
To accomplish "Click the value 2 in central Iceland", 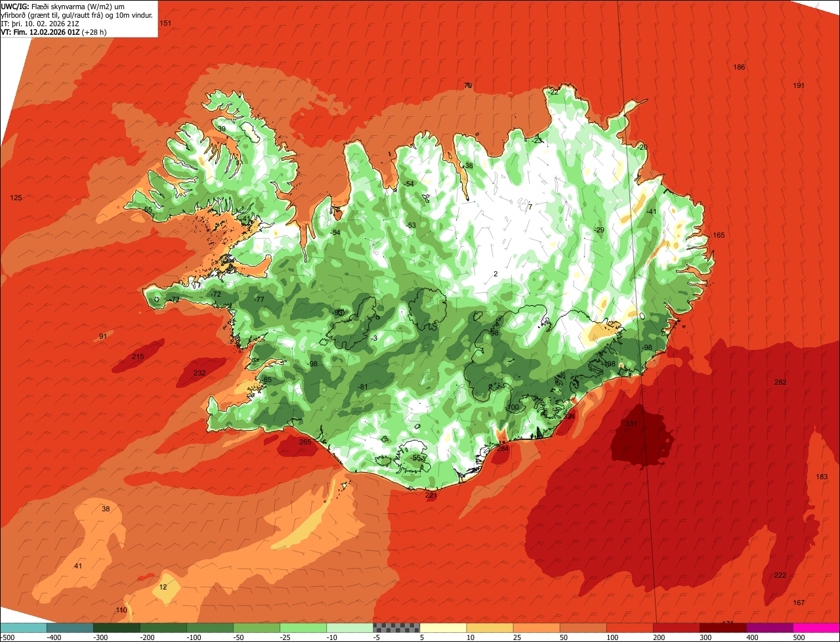I will tap(495, 274).
